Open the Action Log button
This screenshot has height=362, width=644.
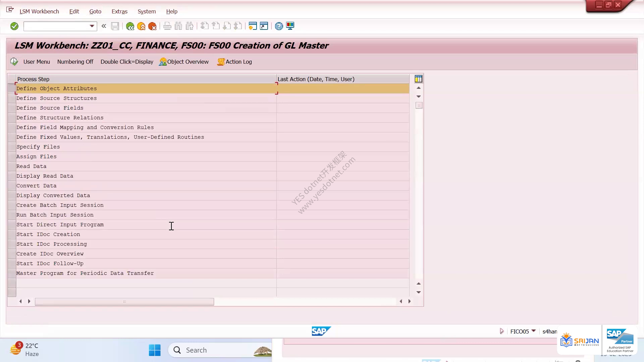[234, 62]
